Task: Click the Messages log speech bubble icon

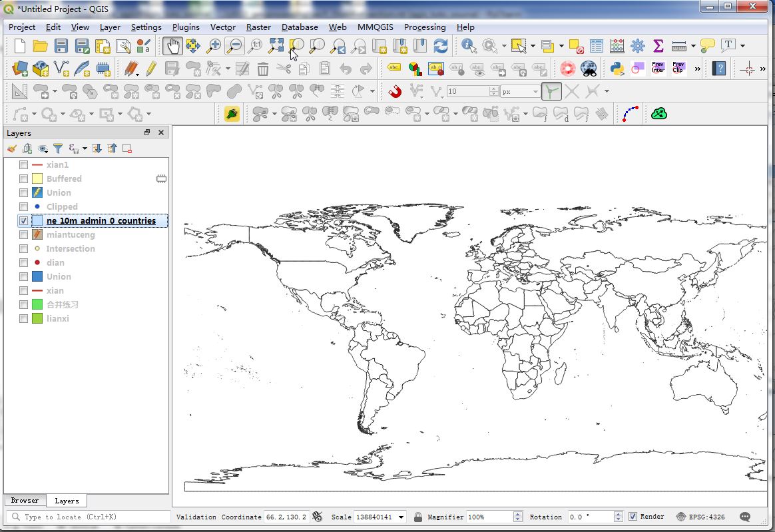Action: (x=745, y=517)
